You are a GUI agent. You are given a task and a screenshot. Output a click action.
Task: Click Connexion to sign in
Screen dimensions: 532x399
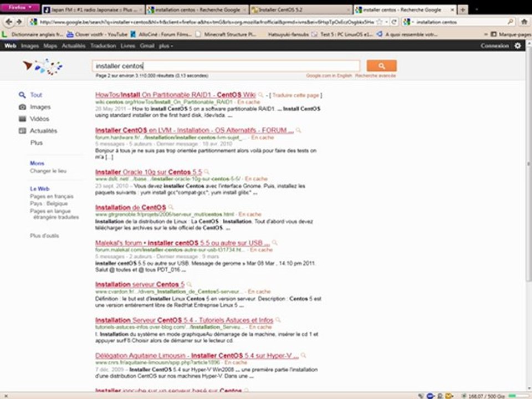click(495, 46)
